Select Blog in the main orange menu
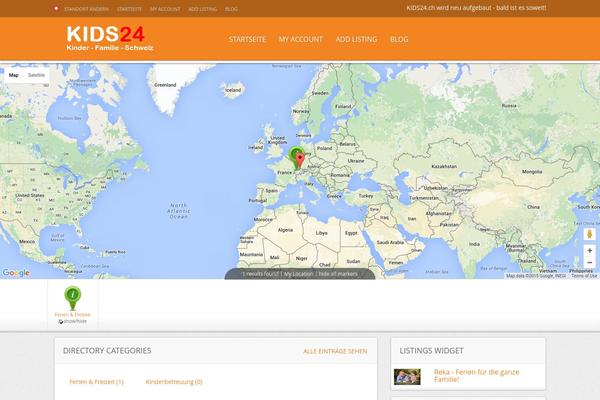 399,39
